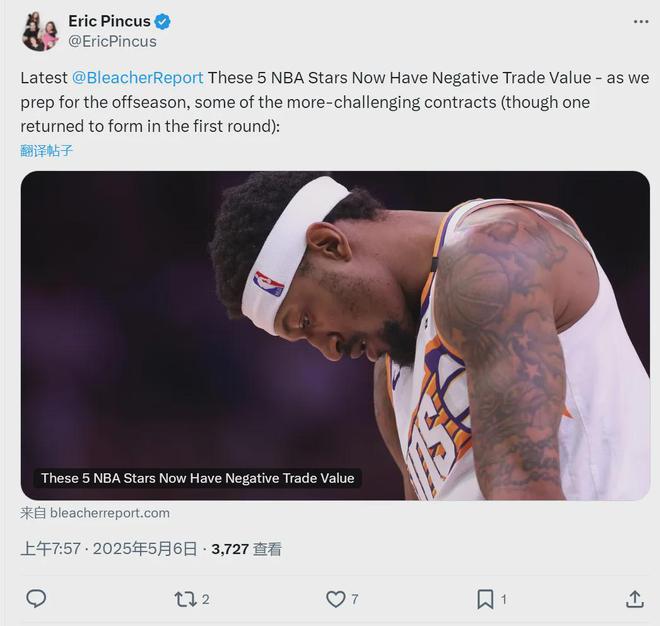Follow the @BleacherReport mention link
This screenshot has height=626, width=660.
tap(138, 78)
